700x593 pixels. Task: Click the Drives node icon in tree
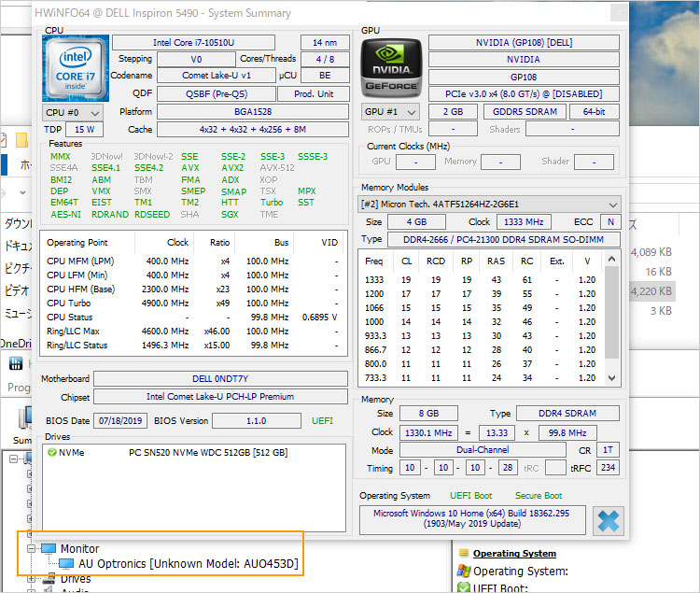click(49, 578)
